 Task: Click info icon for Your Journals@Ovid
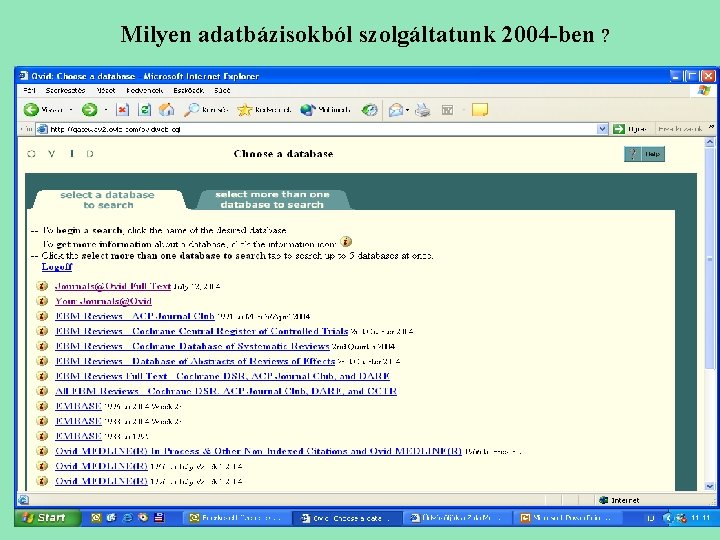(42, 301)
